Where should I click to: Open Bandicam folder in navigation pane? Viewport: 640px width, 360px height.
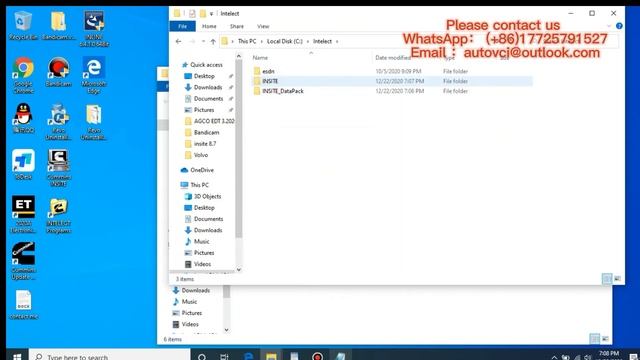click(206, 132)
